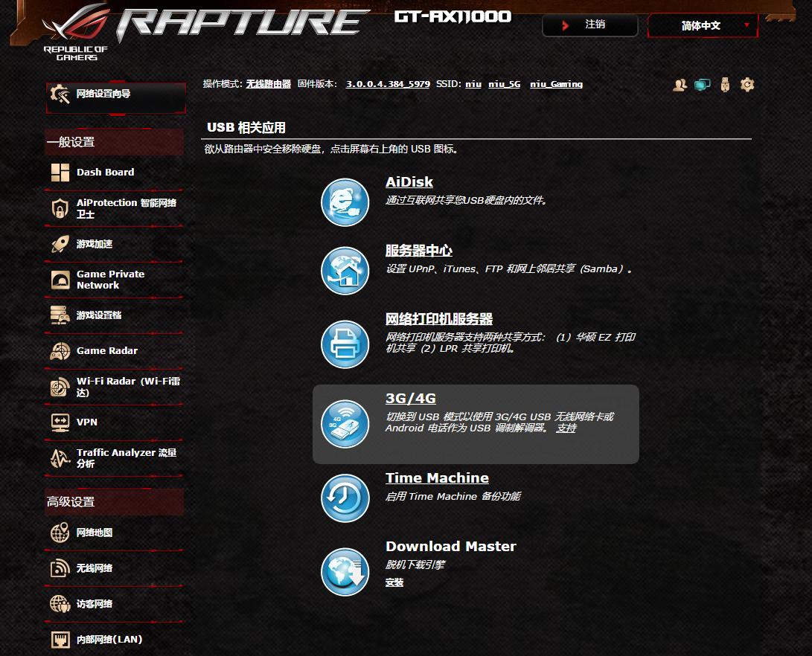Viewport: 812px width, 656px height.
Task: Click the Download Master globe icon
Action: point(345,572)
